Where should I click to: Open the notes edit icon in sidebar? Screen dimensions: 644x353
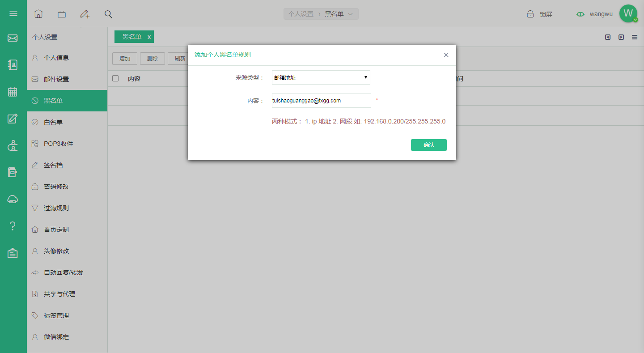point(13,119)
